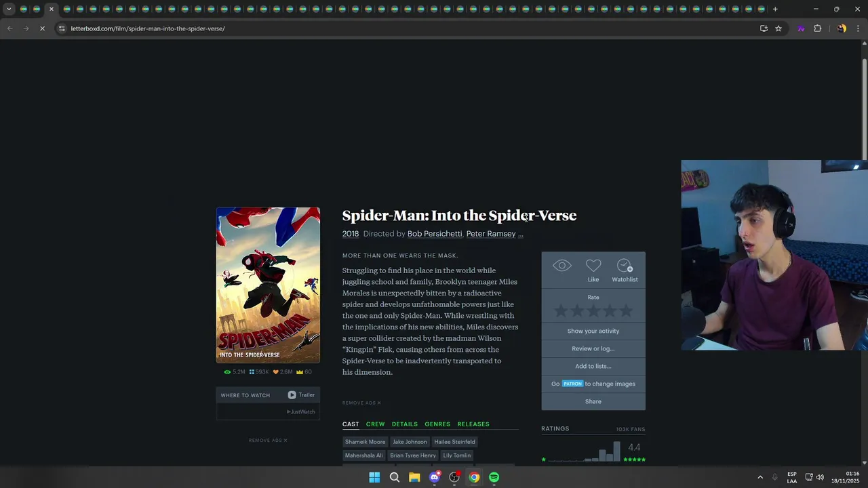
Task: Expand more directors ellipsis
Action: [x=521, y=235]
